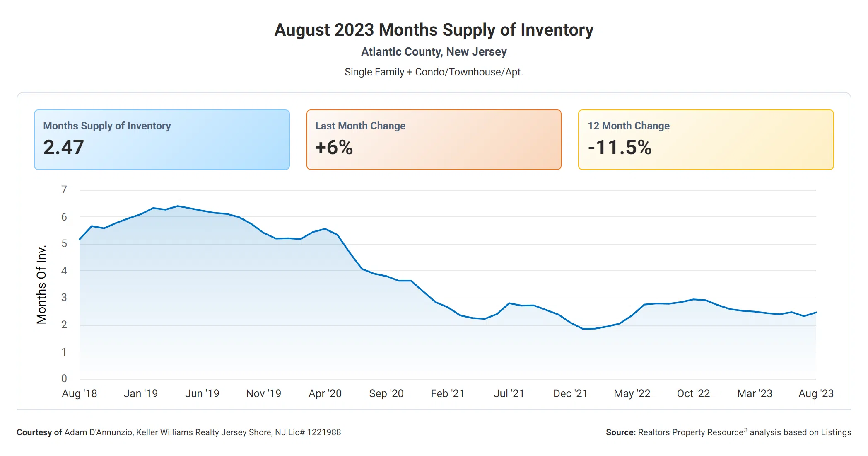Click the y-axis label 0
868x456 pixels.
pos(64,378)
